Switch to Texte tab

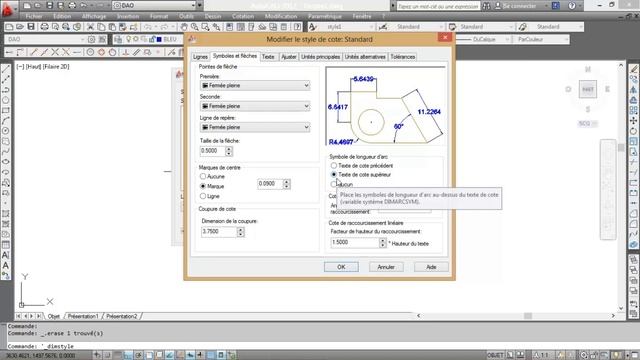(x=268, y=57)
